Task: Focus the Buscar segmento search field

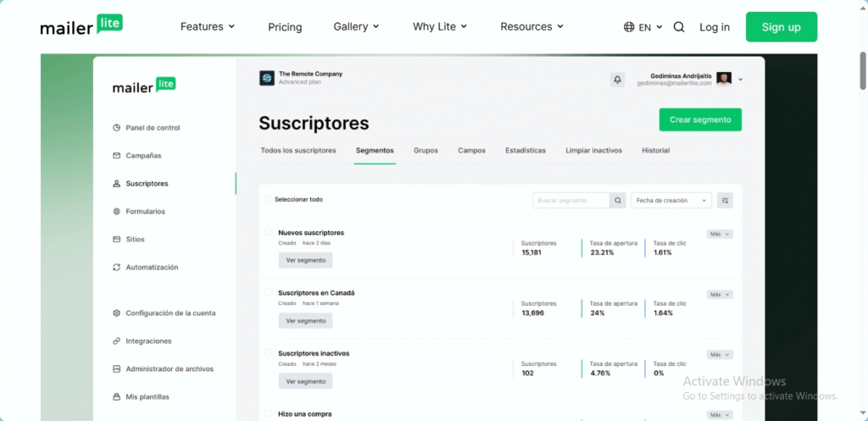Action: (571, 200)
